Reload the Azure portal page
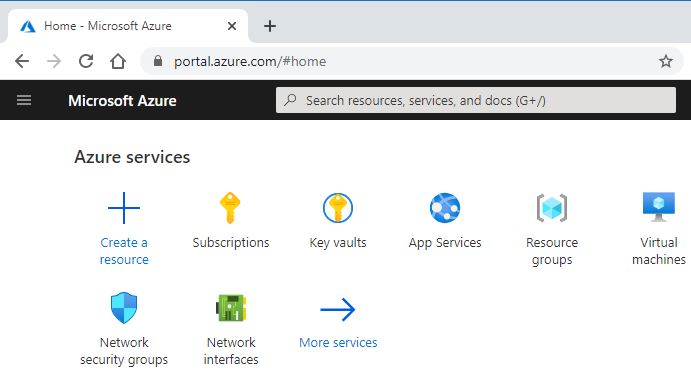The width and height of the screenshot is (691, 384). pos(86,61)
